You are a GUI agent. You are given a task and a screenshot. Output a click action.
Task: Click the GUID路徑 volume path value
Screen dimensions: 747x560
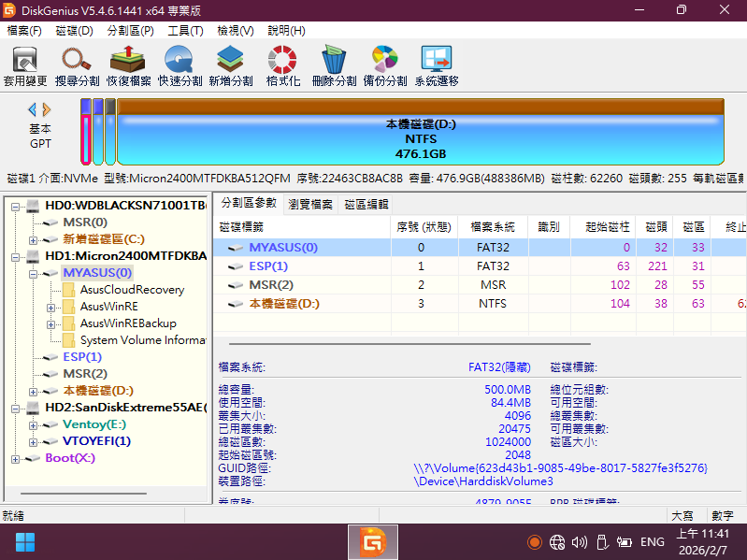[560, 468]
